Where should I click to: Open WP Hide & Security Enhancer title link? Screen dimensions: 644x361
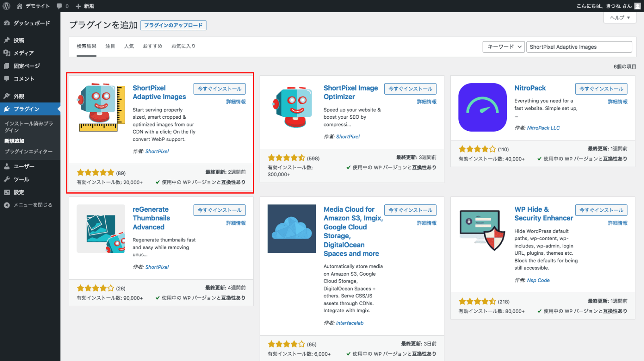click(x=544, y=214)
